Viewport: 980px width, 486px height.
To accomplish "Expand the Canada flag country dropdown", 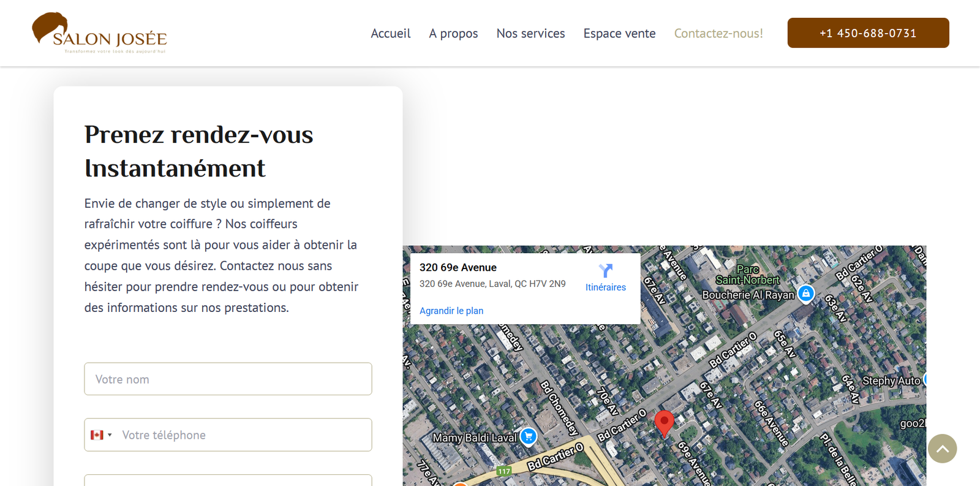I will point(101,435).
